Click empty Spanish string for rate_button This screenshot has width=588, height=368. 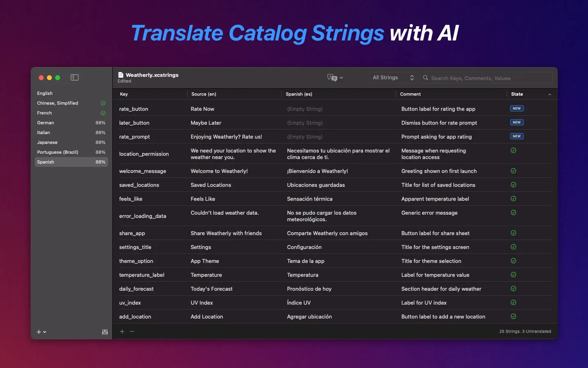pos(305,109)
